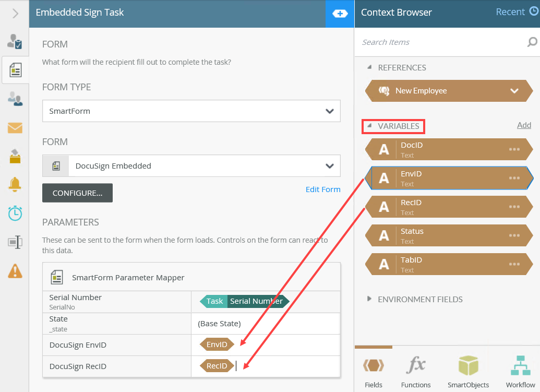
Task: Open the email notification envelope icon
Action: click(15, 127)
